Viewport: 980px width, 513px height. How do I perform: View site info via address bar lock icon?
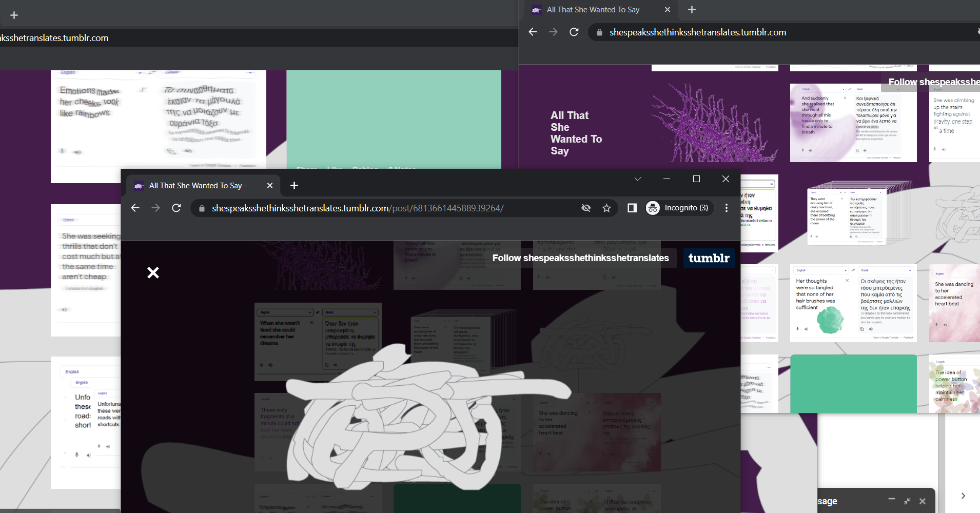coord(202,208)
